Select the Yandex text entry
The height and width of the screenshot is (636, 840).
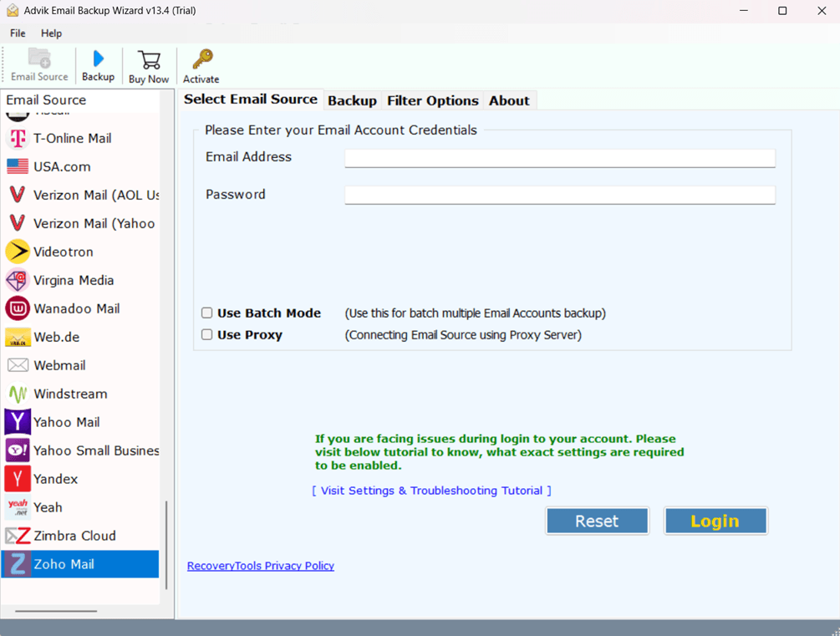tap(56, 479)
